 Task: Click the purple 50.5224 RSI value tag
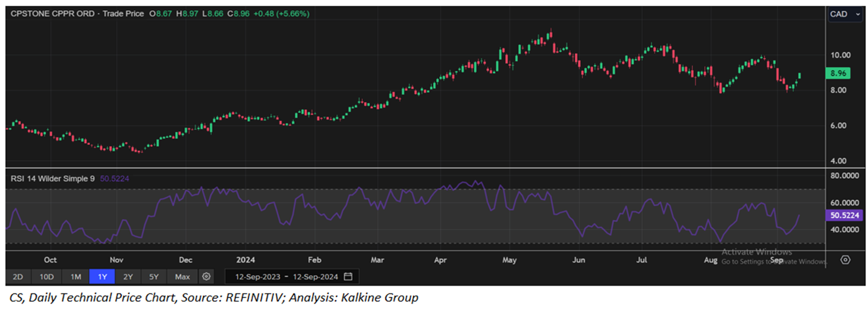[845, 215]
